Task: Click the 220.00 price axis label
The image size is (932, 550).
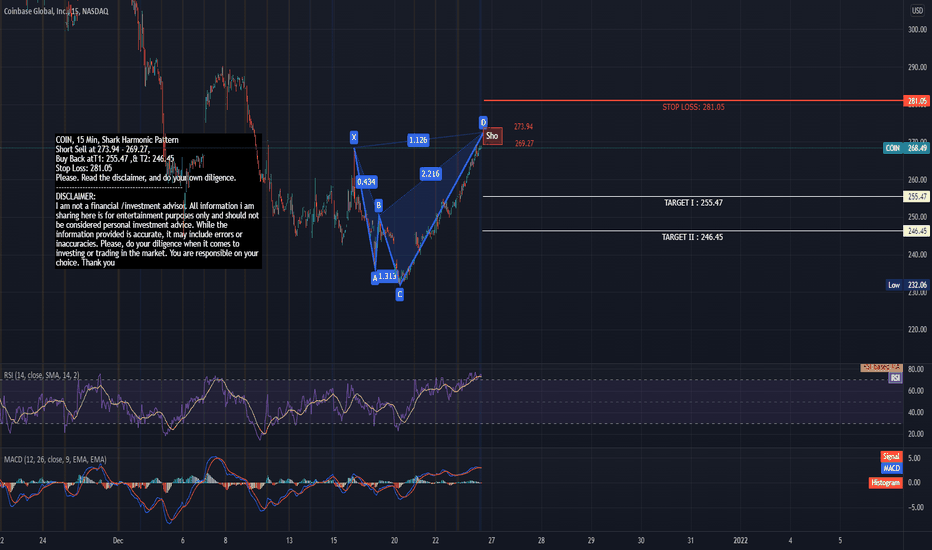Action: point(917,329)
